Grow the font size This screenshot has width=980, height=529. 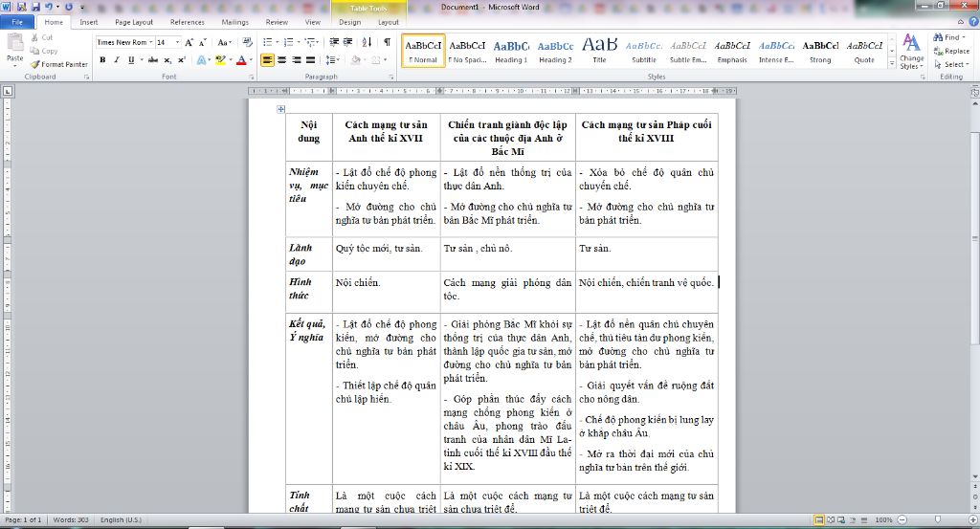[x=189, y=42]
